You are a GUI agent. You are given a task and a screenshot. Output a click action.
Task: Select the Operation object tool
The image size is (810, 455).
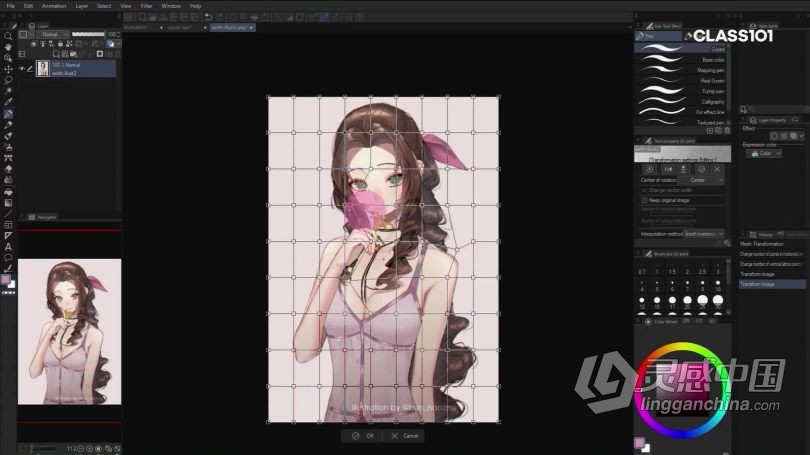[x=8, y=58]
